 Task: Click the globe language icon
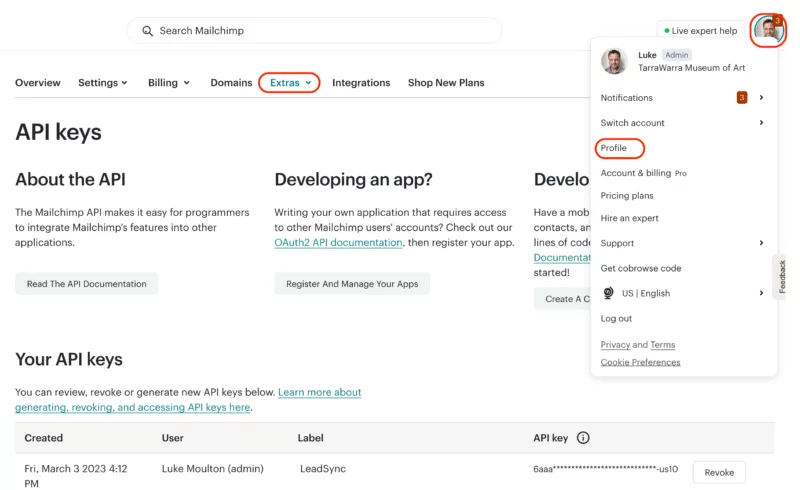(x=609, y=293)
